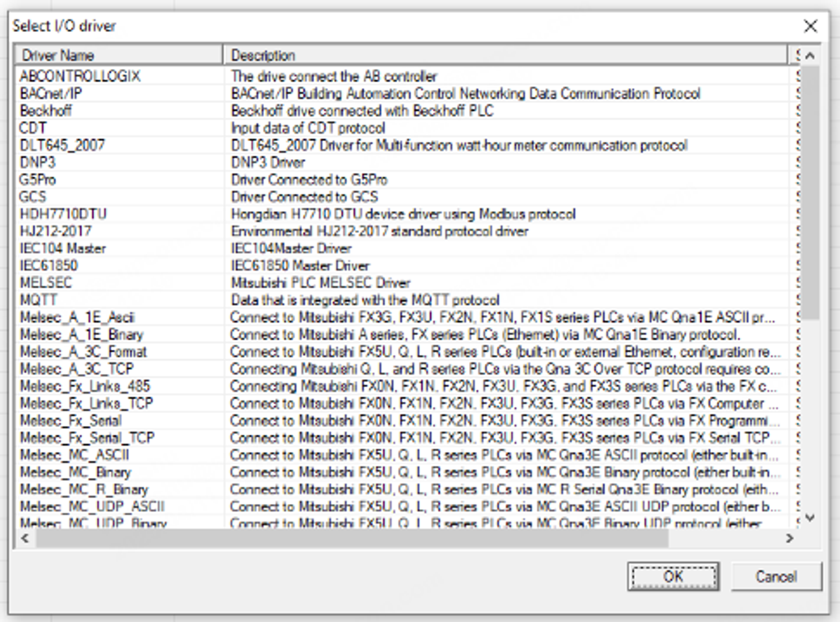This screenshot has width=840, height=622.
Task: Click OK to confirm driver selection
Action: 673,576
